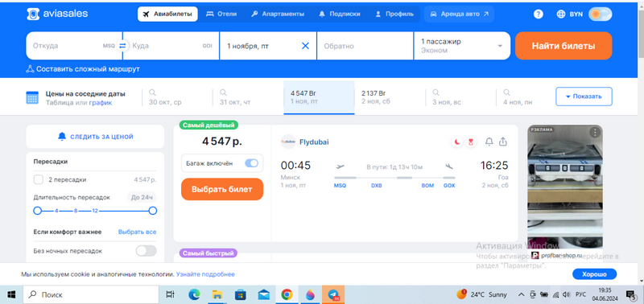Click the night transfer moon badge
Screen dimensions: 644x304
pos(456,142)
